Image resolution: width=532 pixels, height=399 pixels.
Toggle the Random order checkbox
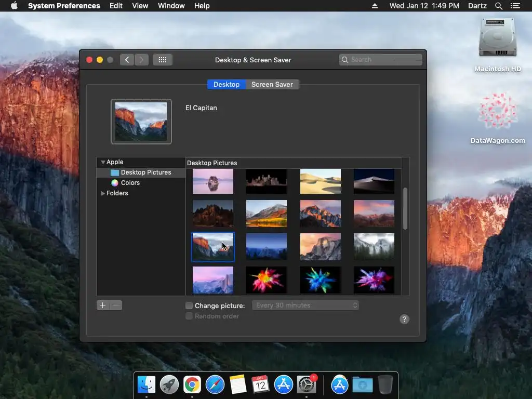pyautogui.click(x=189, y=316)
